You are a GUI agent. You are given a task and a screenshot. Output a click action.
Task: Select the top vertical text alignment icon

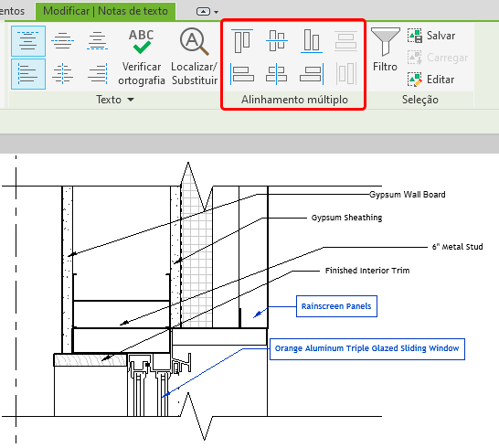(28, 41)
